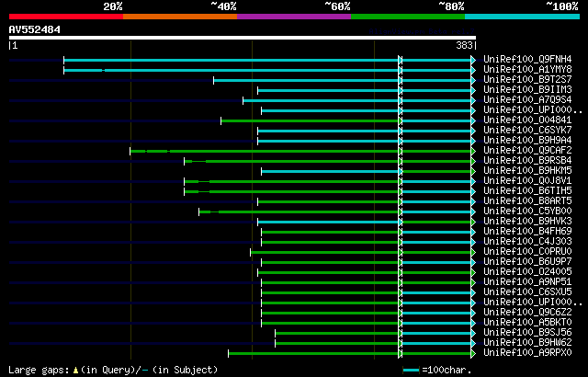Open hit UniRef100_A7Q9S4
588x377 pixels.
point(527,100)
